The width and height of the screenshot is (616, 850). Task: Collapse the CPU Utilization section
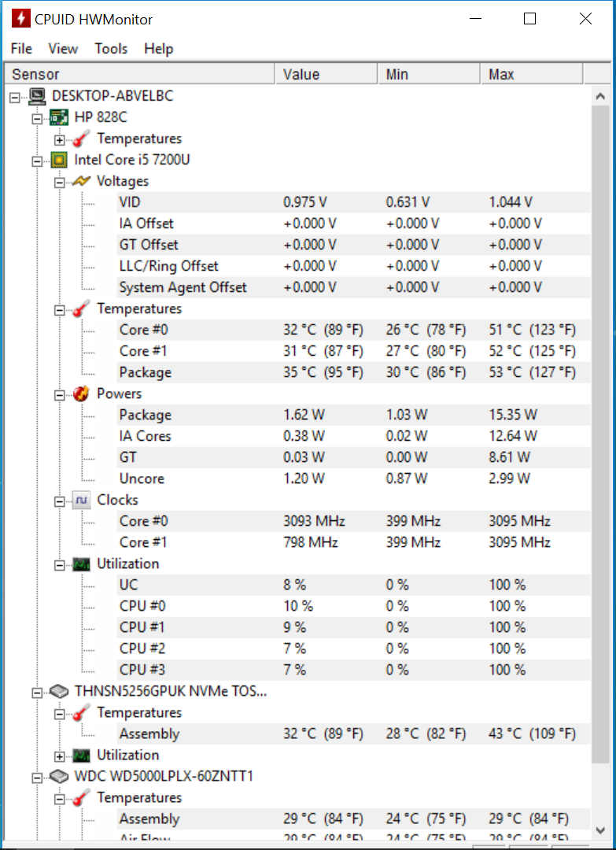coord(60,565)
